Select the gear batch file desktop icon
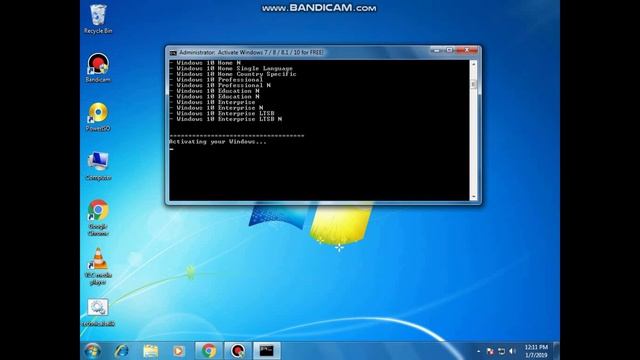 pyautogui.click(x=98, y=313)
